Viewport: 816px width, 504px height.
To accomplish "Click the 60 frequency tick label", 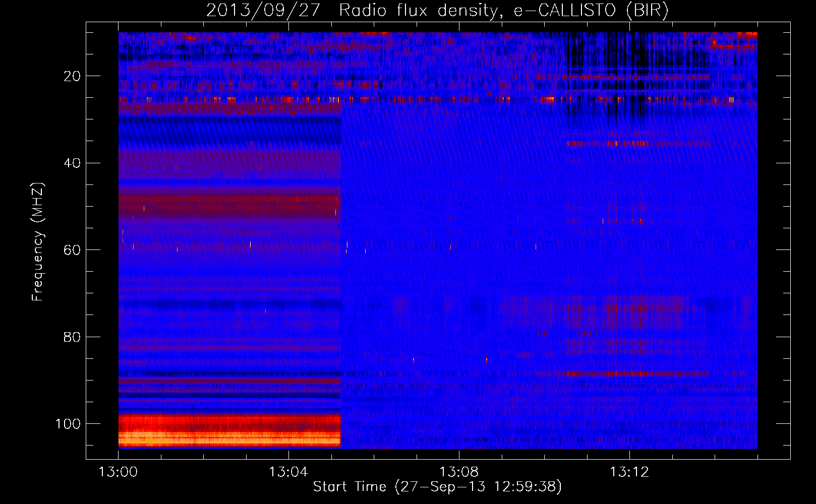I will 72,250.
